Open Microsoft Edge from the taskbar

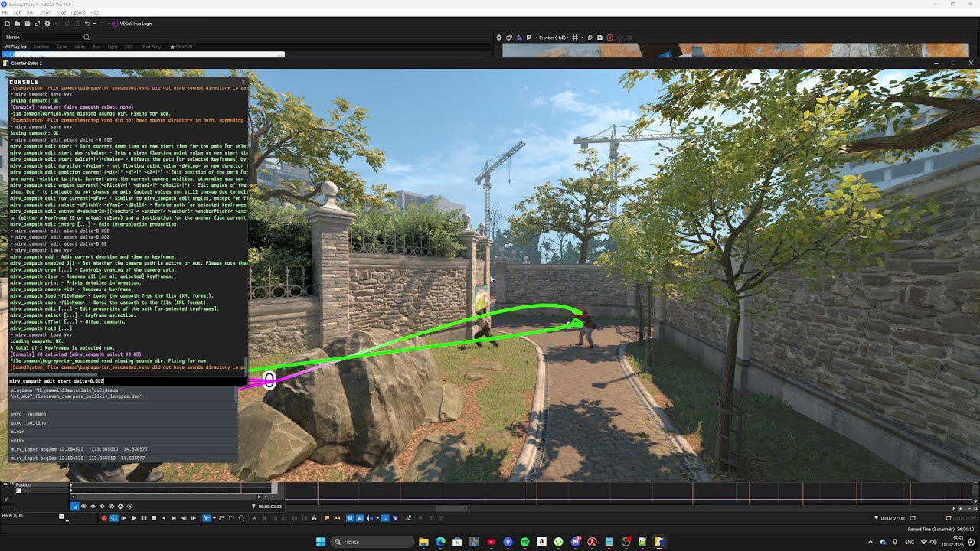click(440, 542)
